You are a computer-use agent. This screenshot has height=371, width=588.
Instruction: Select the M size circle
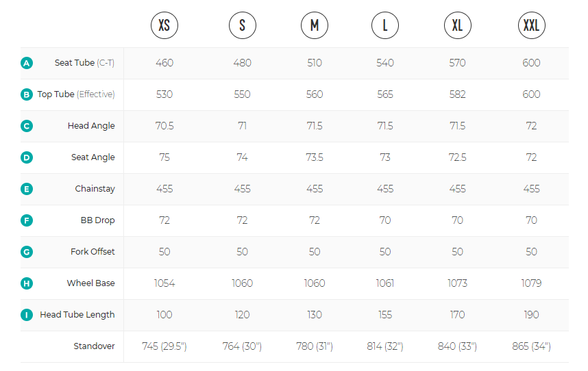315,25
